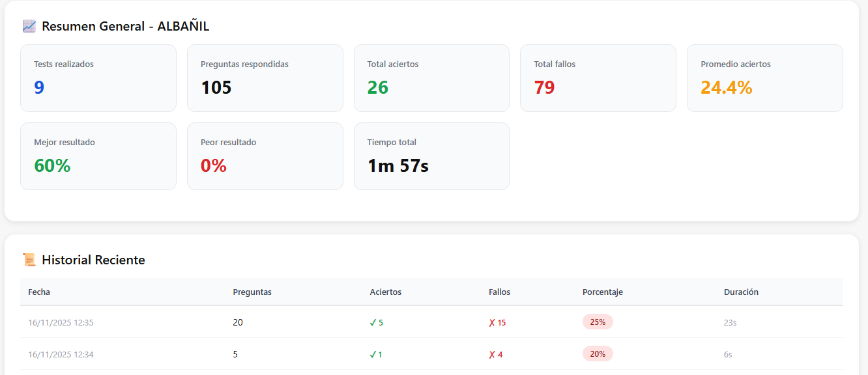Image resolution: width=868 pixels, height=375 pixels.
Task: Click the green checkmark in the 12:35 row
Action: click(373, 322)
